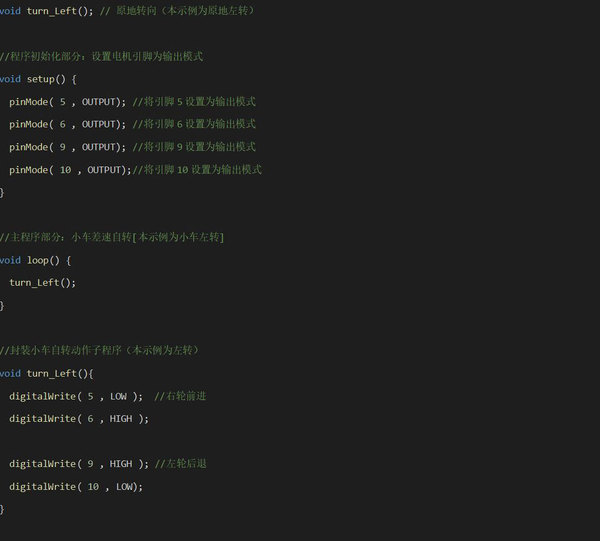The image size is (600, 541).
Task: Click the turn_Left function definition name
Action: [56, 373]
